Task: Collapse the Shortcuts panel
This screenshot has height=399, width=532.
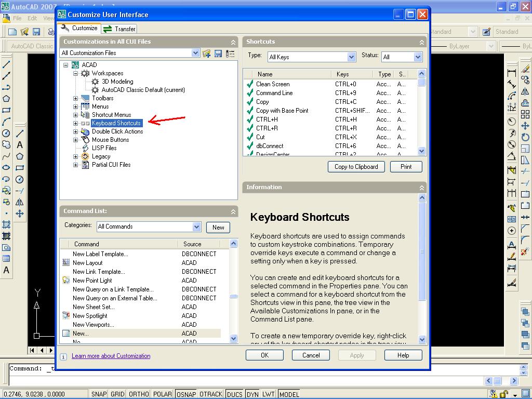Action: [422, 42]
